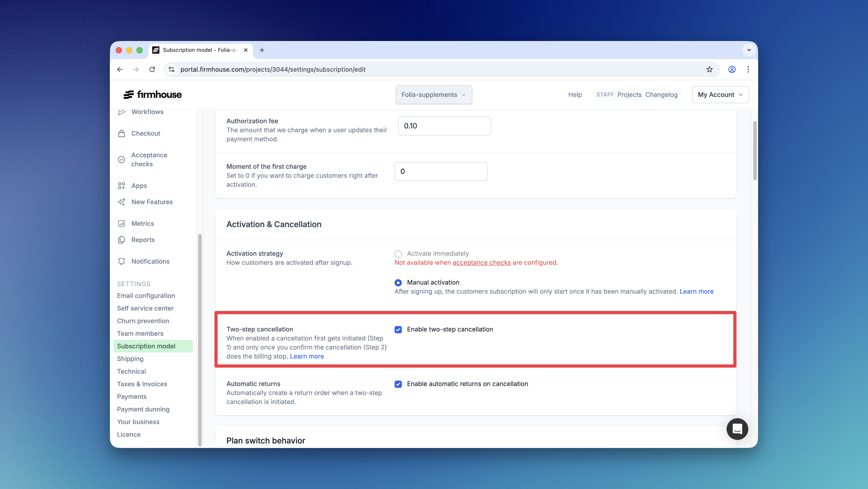The width and height of the screenshot is (868, 489).
Task: Open the Acceptance checks panel
Action: (149, 160)
